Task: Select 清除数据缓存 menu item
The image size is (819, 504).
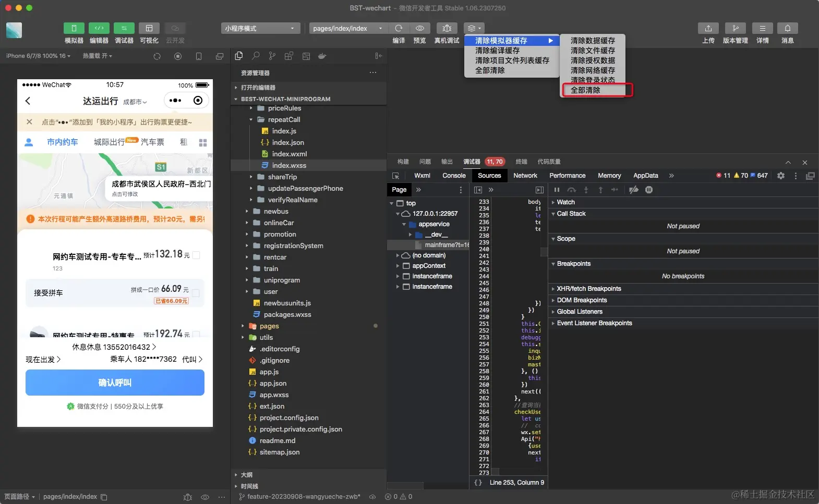Action: [593, 41]
